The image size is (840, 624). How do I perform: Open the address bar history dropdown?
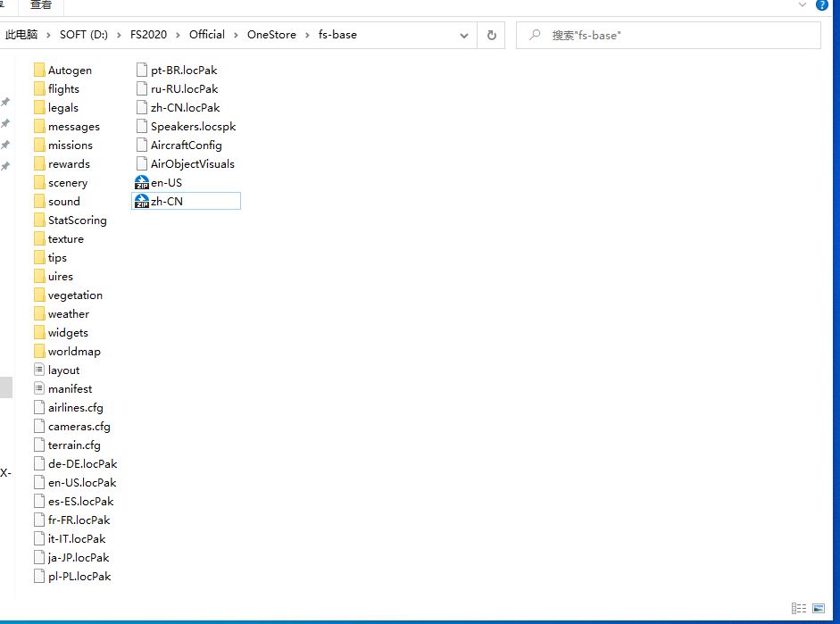point(464,36)
